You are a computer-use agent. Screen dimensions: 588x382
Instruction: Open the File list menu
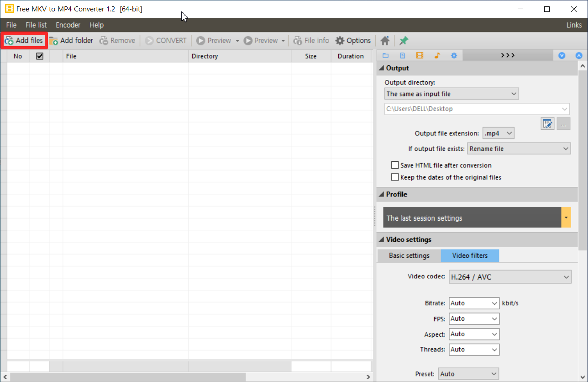(36, 25)
